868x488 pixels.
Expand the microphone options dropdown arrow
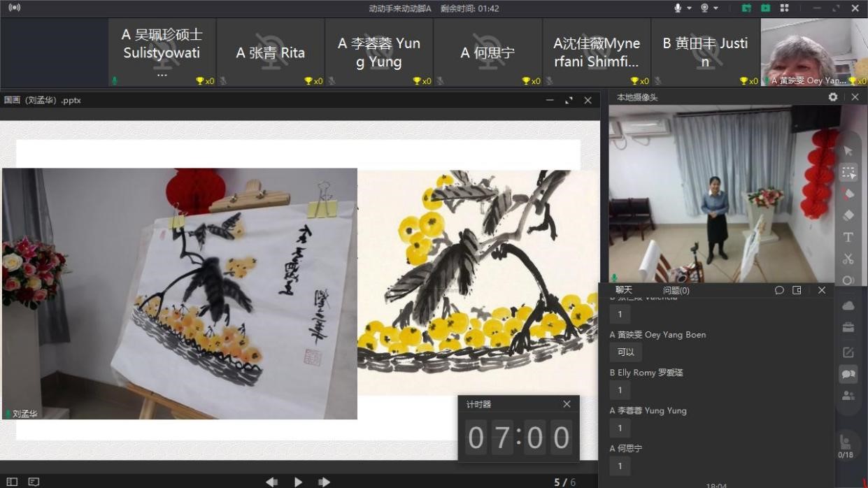(689, 8)
